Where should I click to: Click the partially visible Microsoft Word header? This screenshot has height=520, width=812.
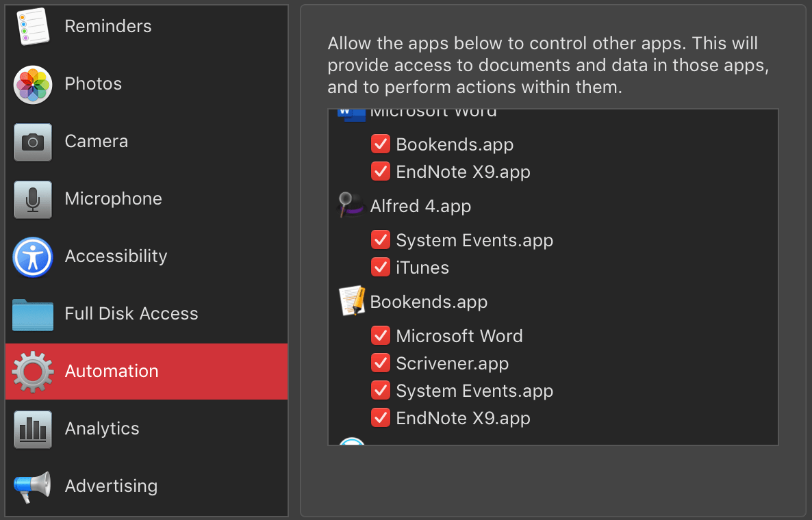click(433, 114)
